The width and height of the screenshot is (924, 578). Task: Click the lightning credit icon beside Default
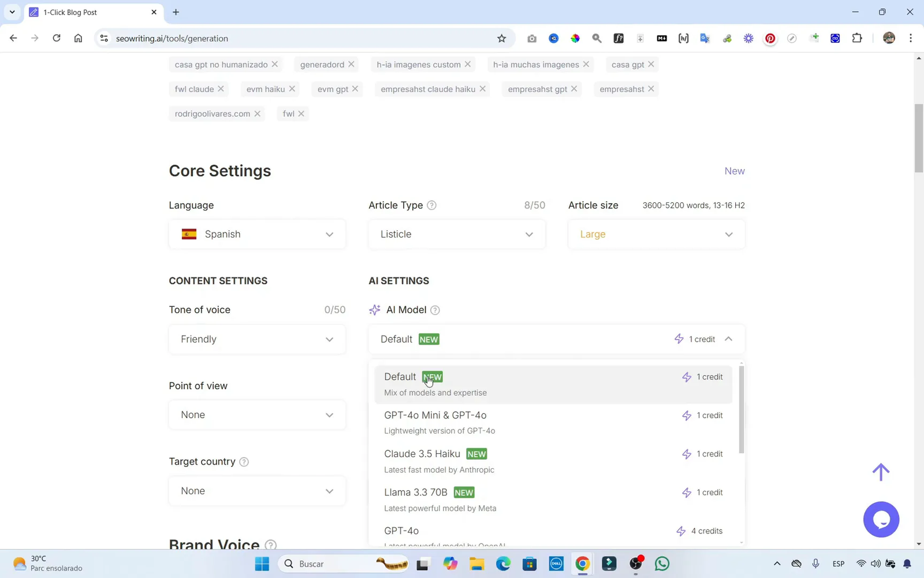(x=678, y=339)
